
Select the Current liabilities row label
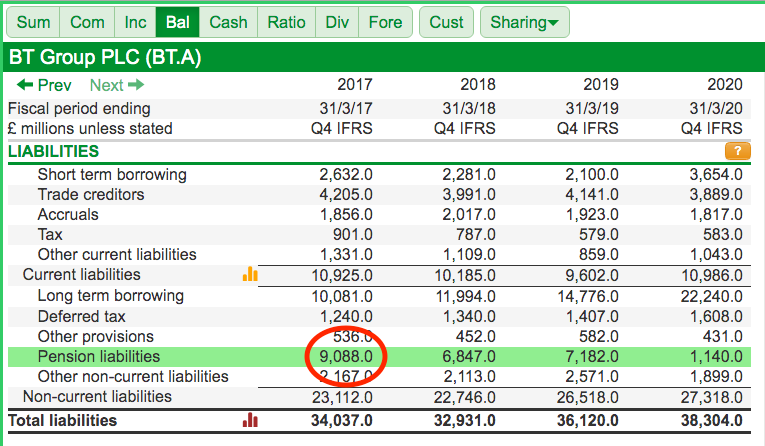point(81,275)
